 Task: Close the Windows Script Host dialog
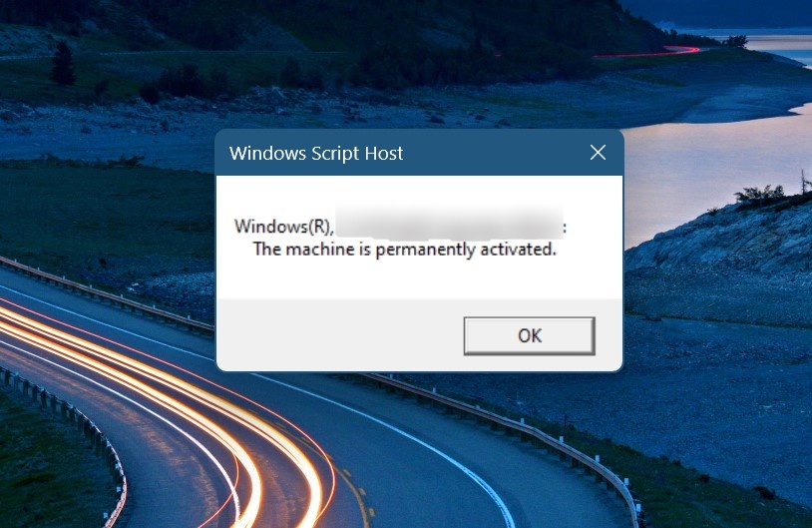pyautogui.click(x=598, y=153)
